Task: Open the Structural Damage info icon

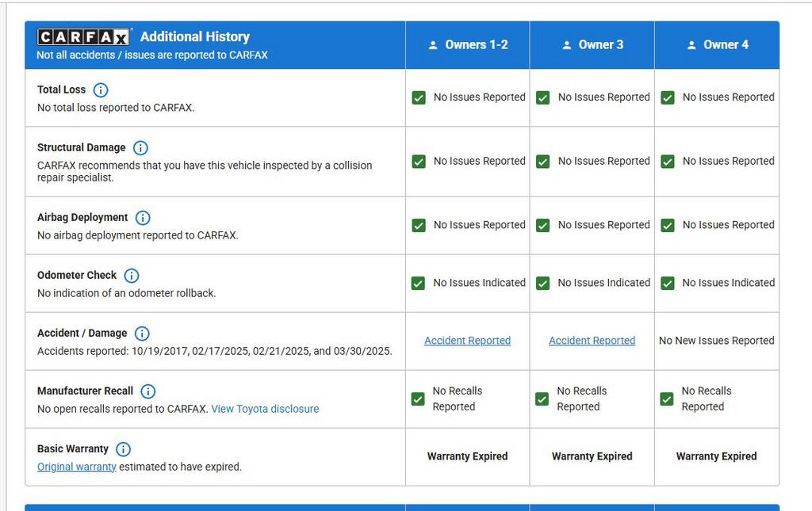Action: 140,148
